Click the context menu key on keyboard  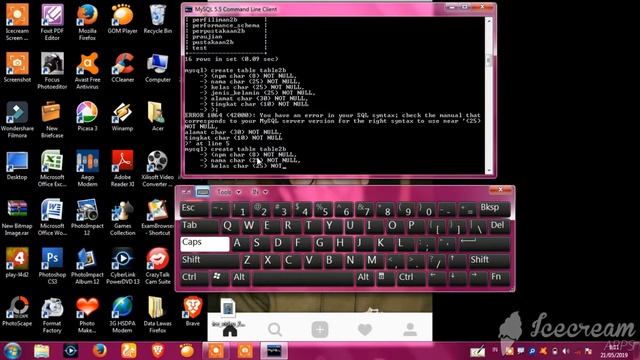tap(384, 278)
